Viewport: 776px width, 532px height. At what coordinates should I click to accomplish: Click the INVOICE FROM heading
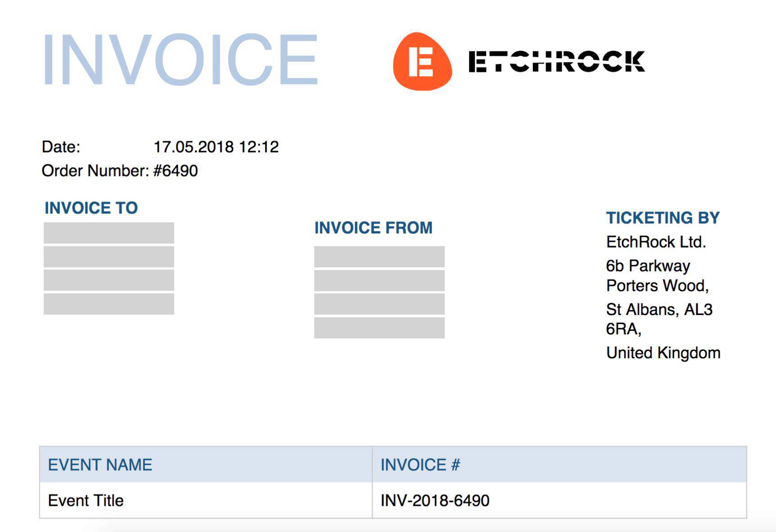373,228
